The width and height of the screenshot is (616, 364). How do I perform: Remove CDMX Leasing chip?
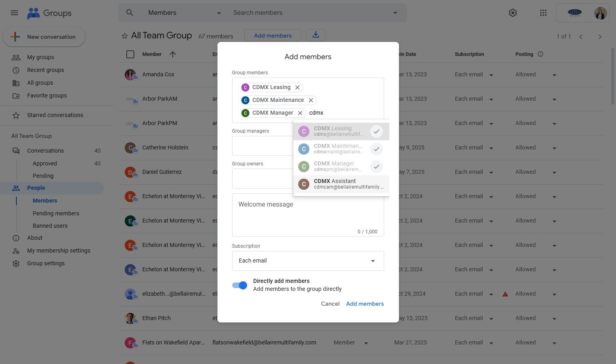point(297,88)
